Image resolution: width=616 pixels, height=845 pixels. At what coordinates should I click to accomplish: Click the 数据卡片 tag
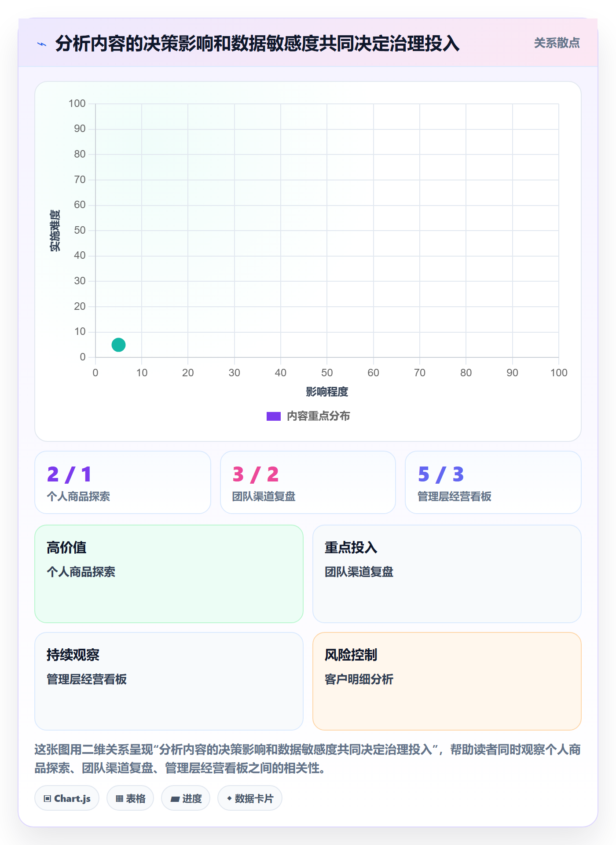[x=250, y=798]
